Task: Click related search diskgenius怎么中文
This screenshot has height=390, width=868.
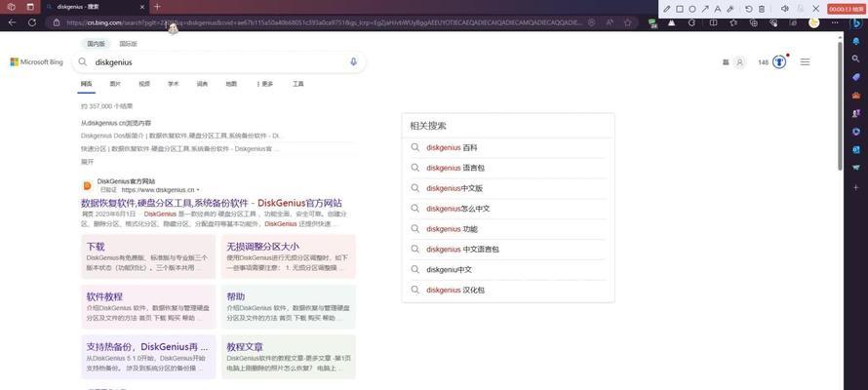Action: pyautogui.click(x=457, y=209)
